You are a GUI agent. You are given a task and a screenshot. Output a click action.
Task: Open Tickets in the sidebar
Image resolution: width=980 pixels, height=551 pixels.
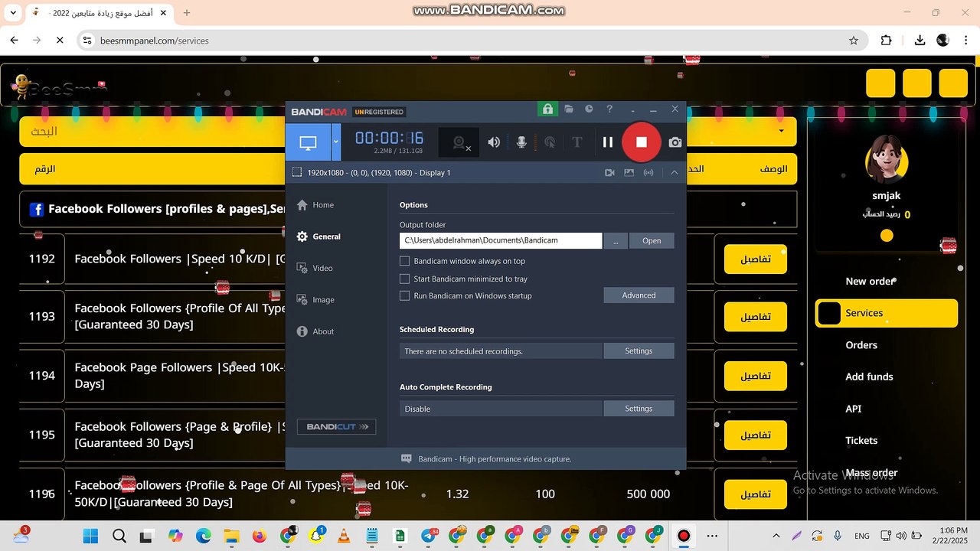coord(861,440)
